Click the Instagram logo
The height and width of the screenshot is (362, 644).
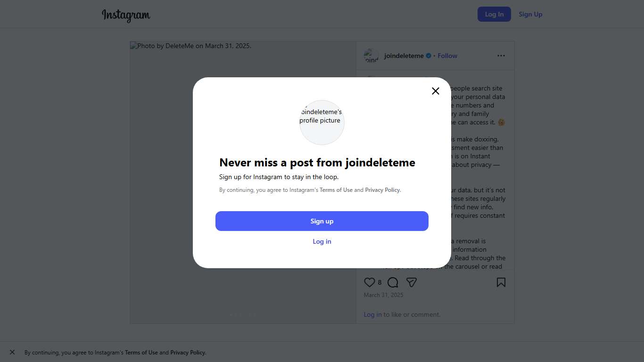tap(126, 15)
